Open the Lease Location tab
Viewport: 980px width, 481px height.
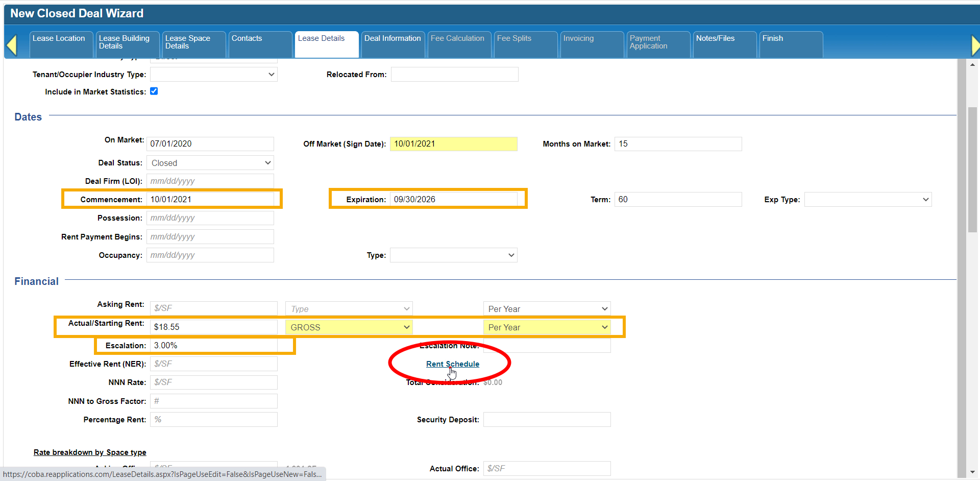coord(59,39)
